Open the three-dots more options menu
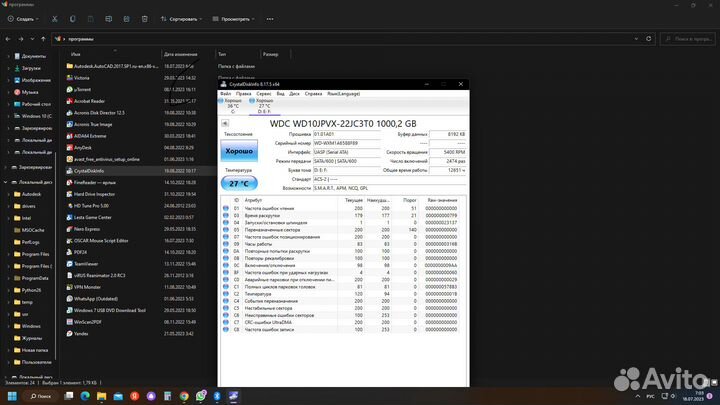 (x=270, y=19)
